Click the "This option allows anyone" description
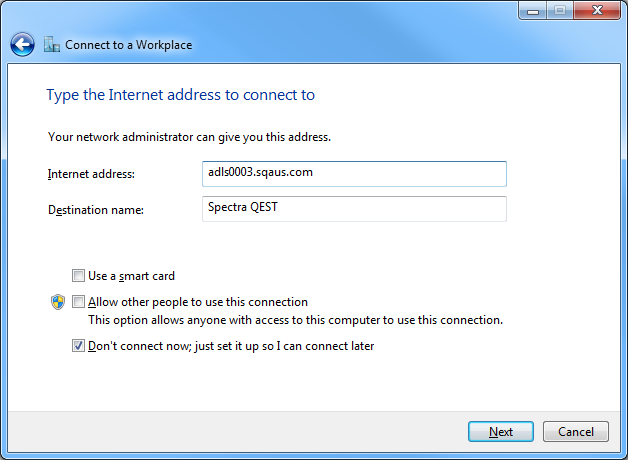This screenshot has width=628, height=460. point(295,321)
